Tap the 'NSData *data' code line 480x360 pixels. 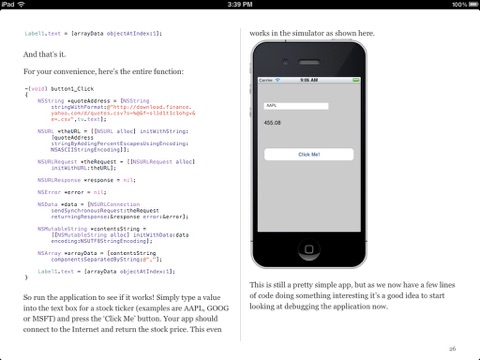point(89,204)
